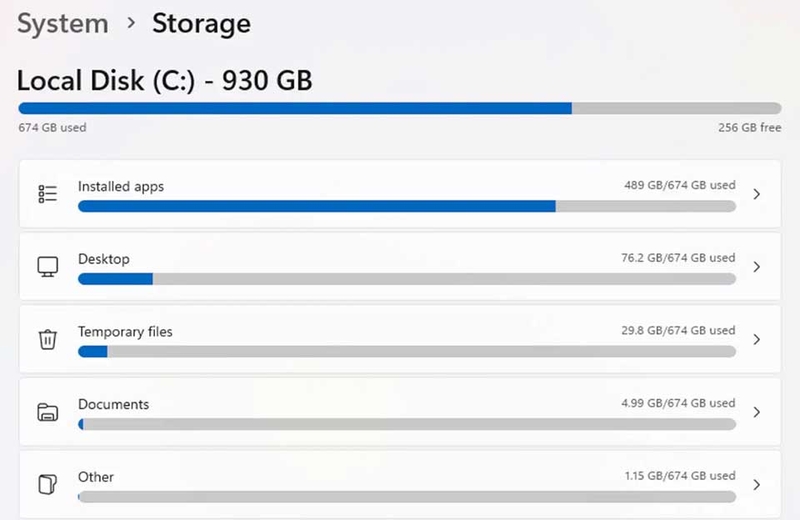Go back to System breadcrumb

pyautogui.click(x=63, y=24)
